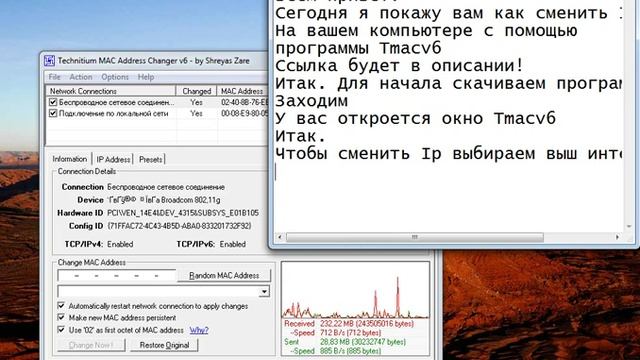Toggle Make new MAC address persistent
The image size is (640, 360).
(61, 317)
